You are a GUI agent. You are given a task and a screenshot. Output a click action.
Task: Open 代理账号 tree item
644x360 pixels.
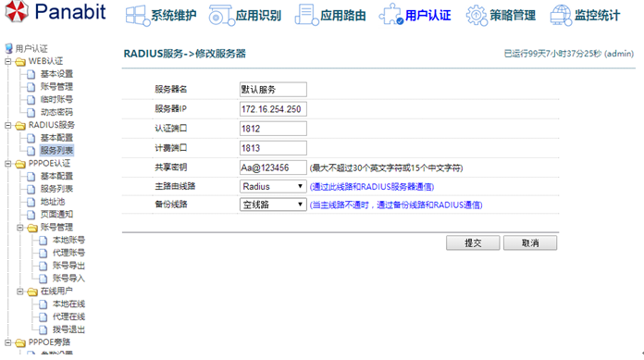click(68, 253)
